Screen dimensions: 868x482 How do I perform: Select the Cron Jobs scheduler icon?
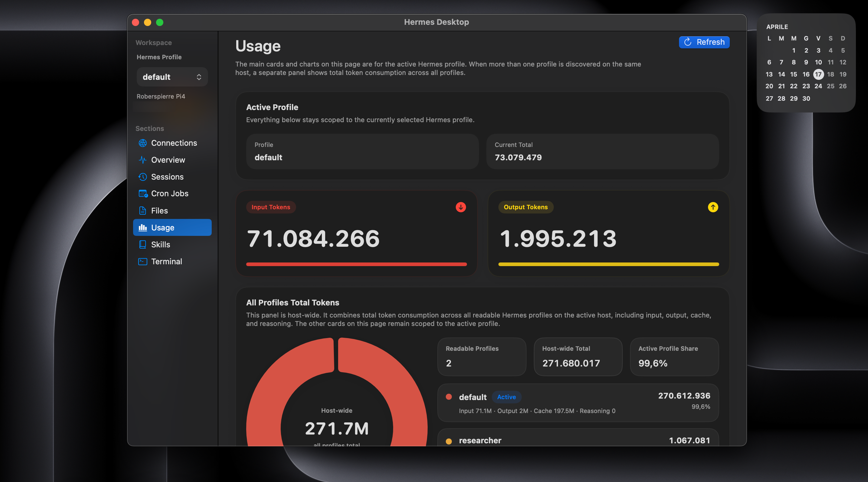(143, 193)
